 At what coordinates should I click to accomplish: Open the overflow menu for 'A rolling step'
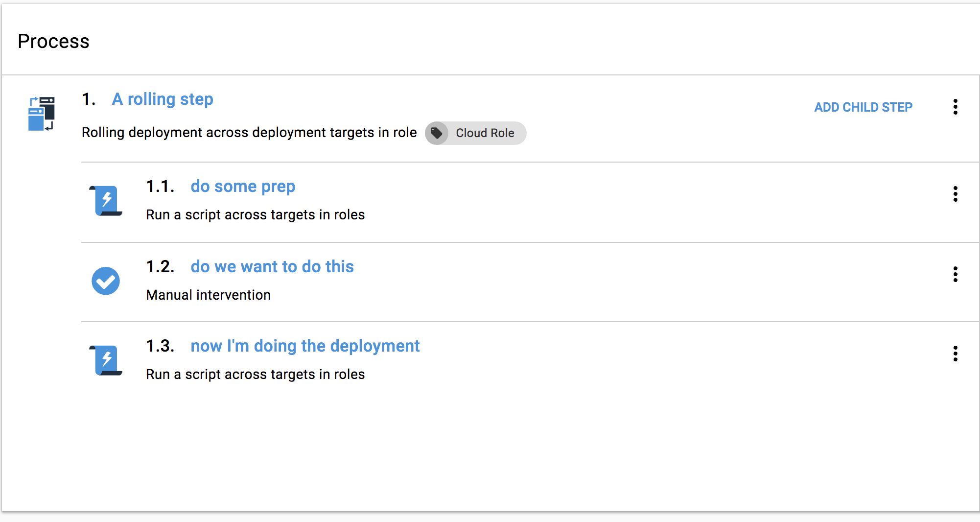coord(955,107)
